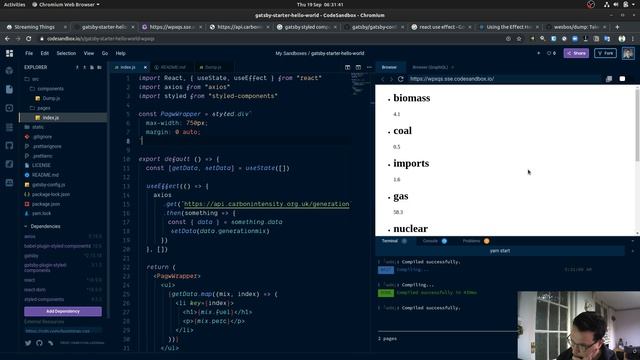
Task: Open the Go menu
Action: pos(105,53)
